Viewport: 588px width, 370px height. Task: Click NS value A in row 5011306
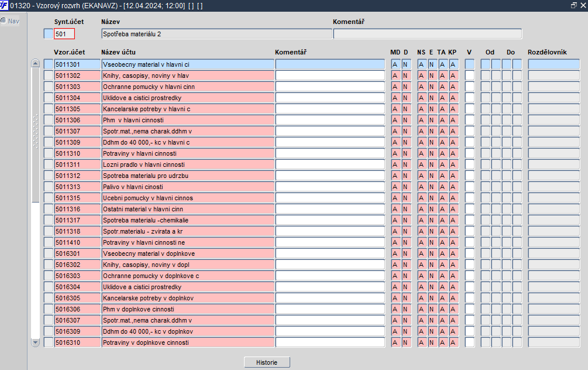coord(422,120)
